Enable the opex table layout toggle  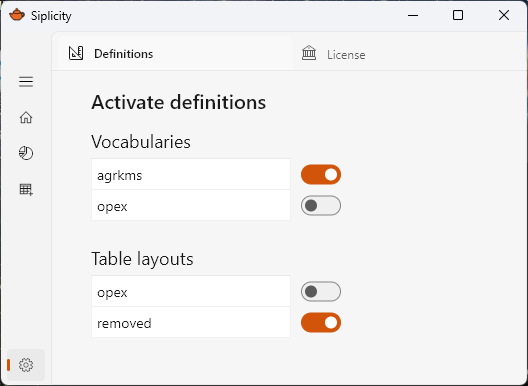coord(321,291)
